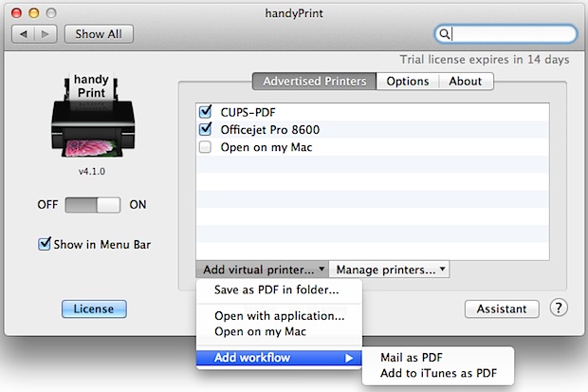This screenshot has width=588, height=392.
Task: Click Show All preferences button
Action: tap(99, 34)
